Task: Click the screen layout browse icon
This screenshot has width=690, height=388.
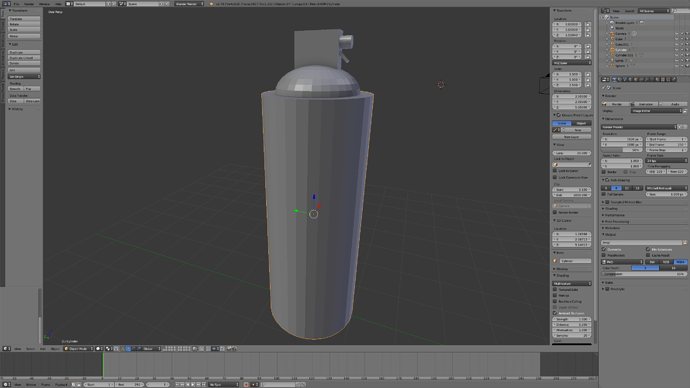Action: coord(68,4)
